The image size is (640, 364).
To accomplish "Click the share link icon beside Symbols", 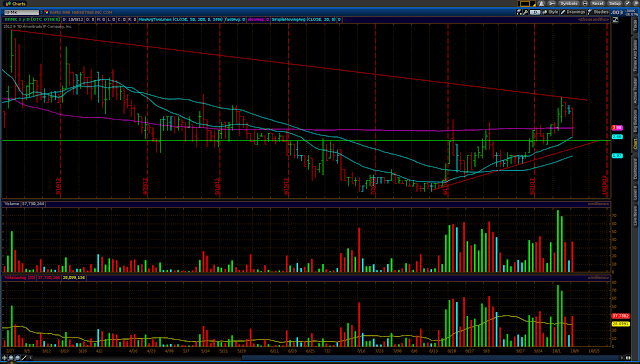I will click(551, 3).
